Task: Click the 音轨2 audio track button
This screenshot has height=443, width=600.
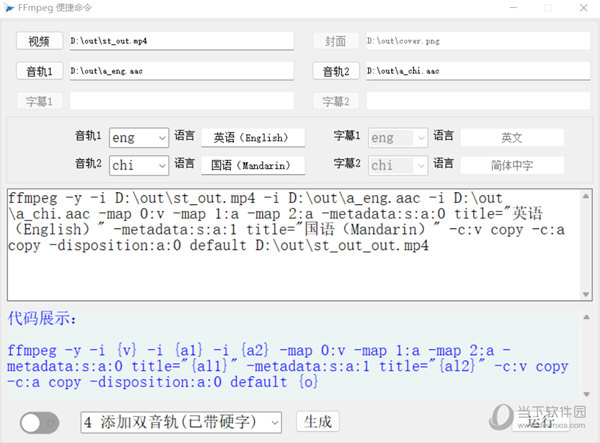Action: [336, 71]
